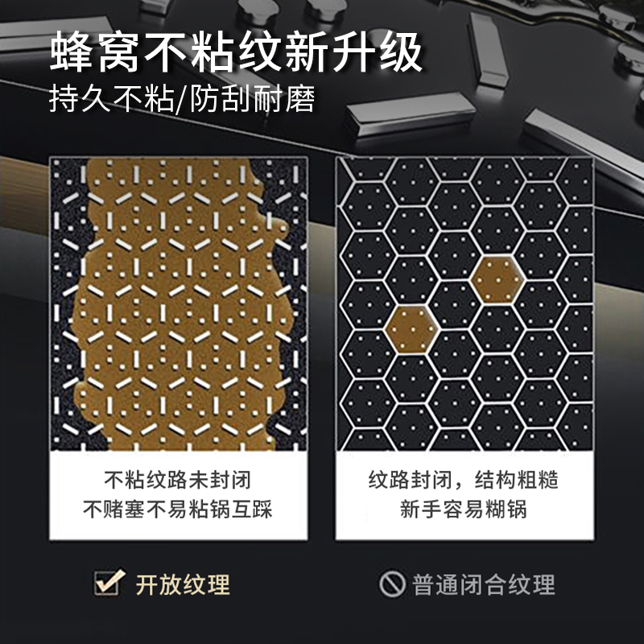Click the caption 不粘纹路未封闭

click(x=177, y=480)
